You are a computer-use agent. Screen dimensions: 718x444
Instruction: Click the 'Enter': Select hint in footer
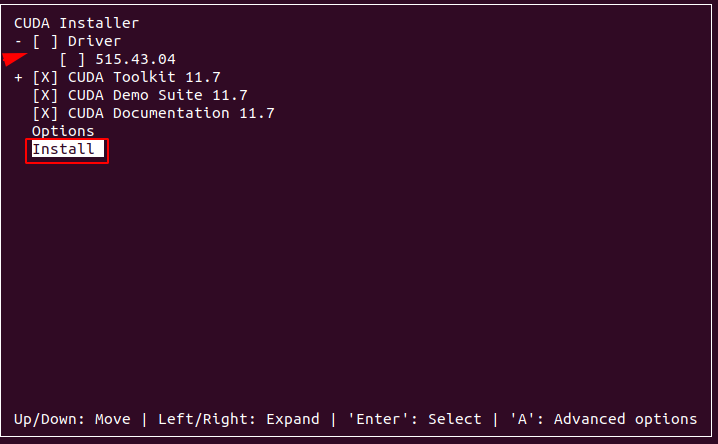pyautogui.click(x=414, y=419)
